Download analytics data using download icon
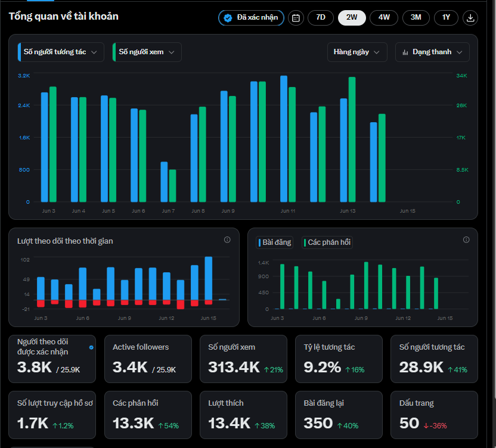 470,18
